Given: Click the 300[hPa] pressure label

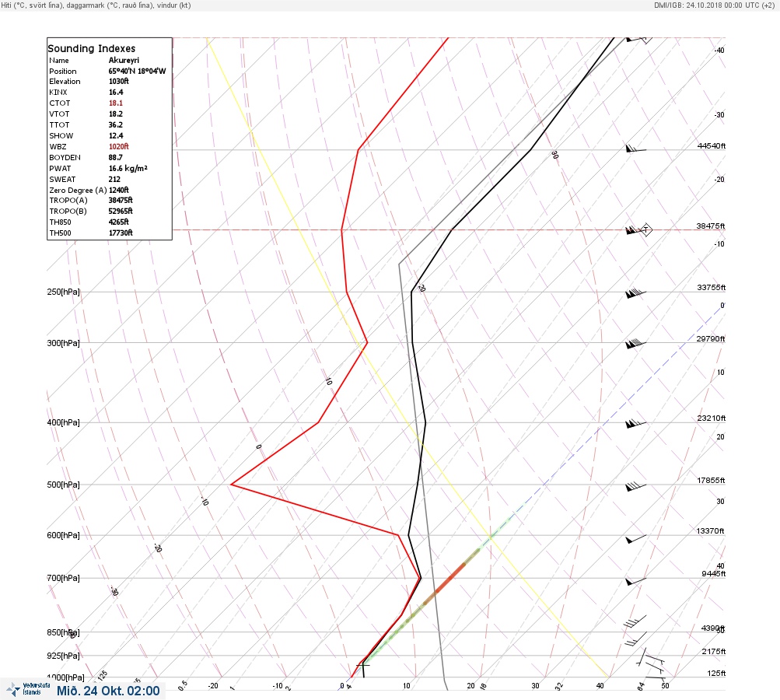Looking at the screenshot, I should [x=63, y=343].
